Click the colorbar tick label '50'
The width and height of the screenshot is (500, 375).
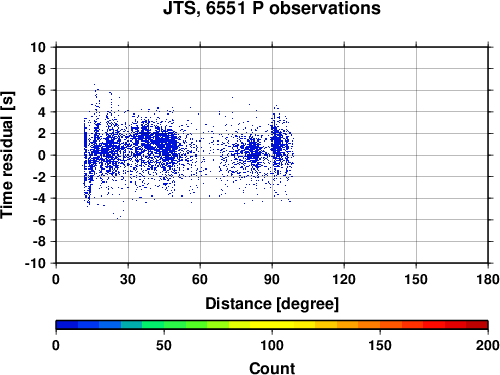[x=164, y=345]
